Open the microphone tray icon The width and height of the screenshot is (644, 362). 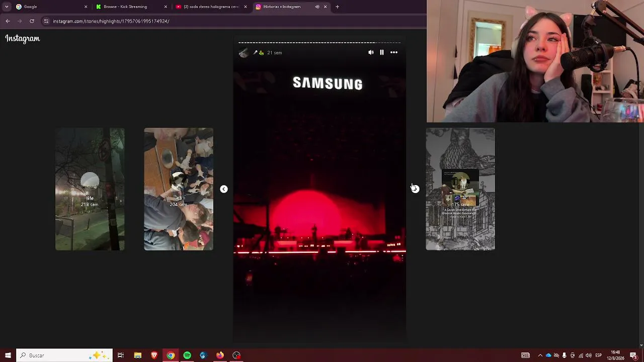[x=565, y=355]
